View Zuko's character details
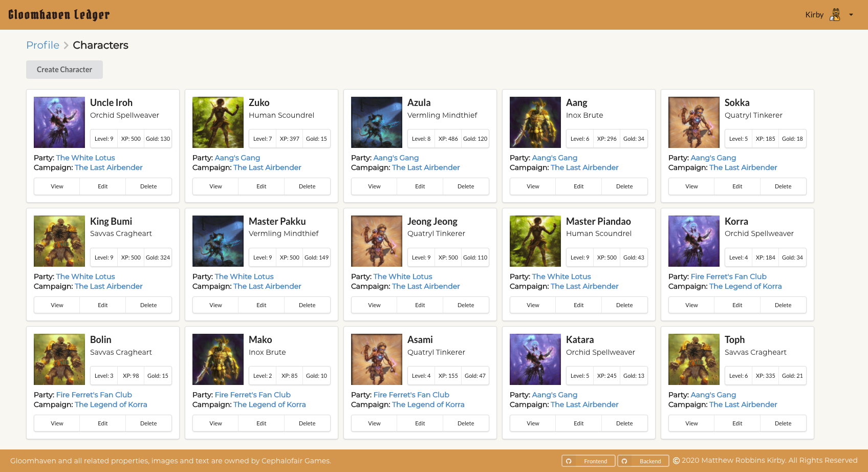 215,186
